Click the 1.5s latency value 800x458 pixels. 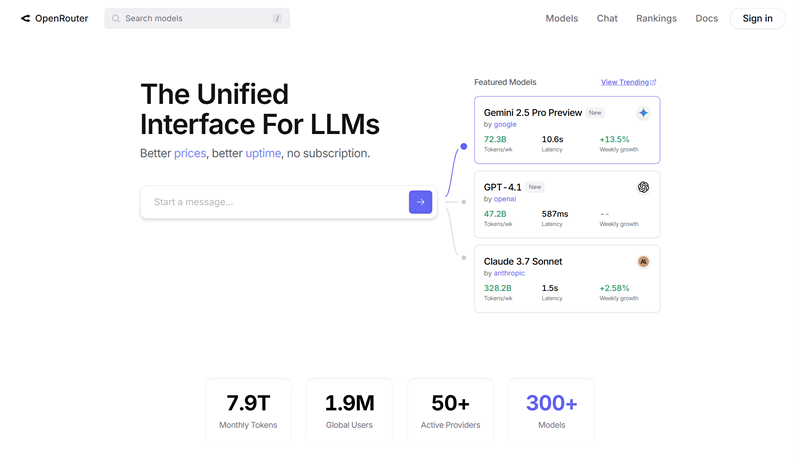point(550,288)
